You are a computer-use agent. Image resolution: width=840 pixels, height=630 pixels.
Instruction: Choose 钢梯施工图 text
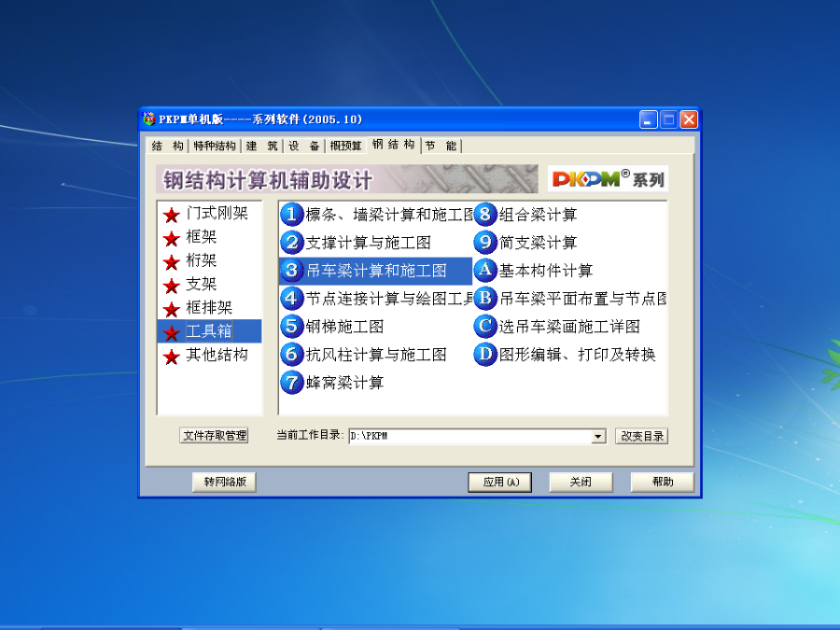pos(344,327)
